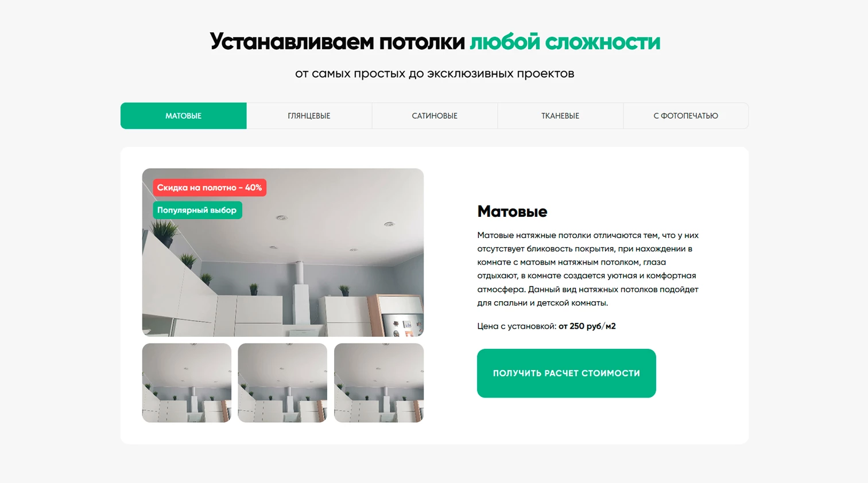Click the matte ceilings description paragraph
The width and height of the screenshot is (868, 483).
click(588, 269)
